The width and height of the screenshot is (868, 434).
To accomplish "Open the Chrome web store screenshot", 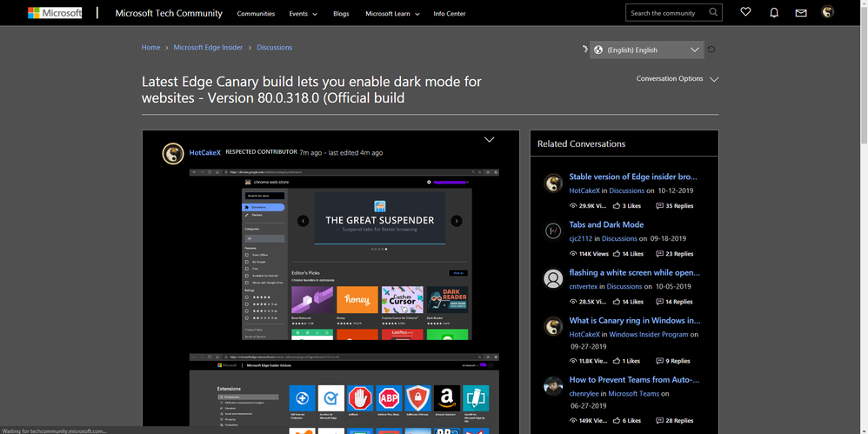I will [x=344, y=255].
